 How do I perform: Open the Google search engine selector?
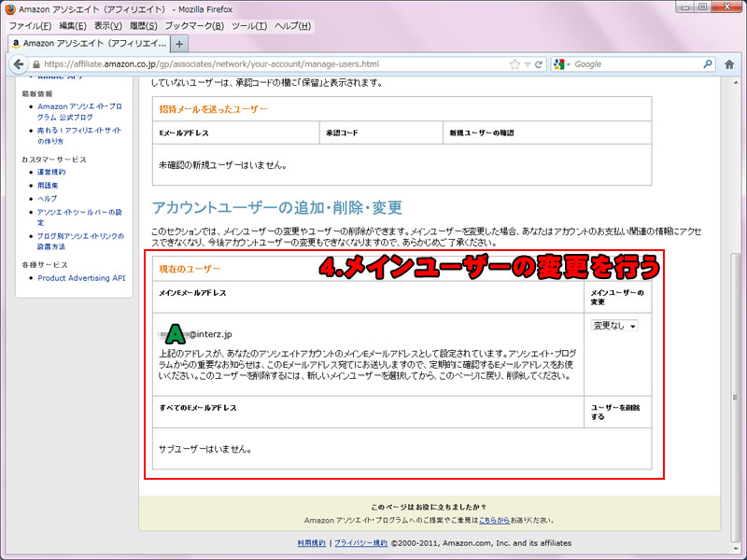[562, 64]
